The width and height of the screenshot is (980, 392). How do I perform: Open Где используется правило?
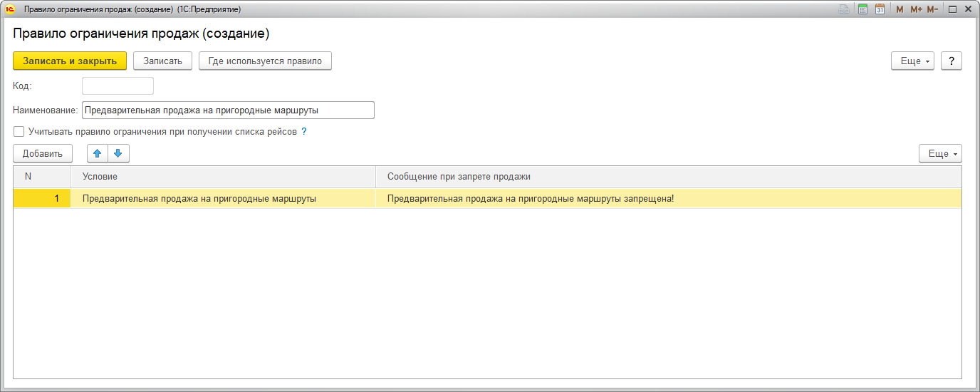click(x=265, y=61)
